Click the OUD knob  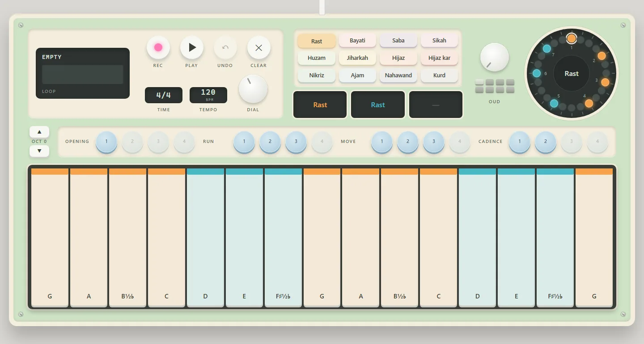pyautogui.click(x=495, y=57)
